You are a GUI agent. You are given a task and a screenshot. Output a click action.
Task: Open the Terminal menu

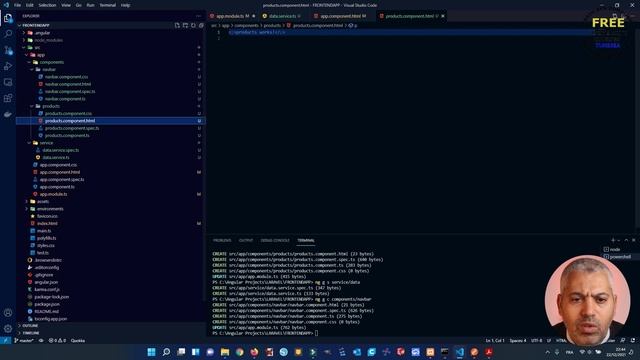[x=108, y=5]
